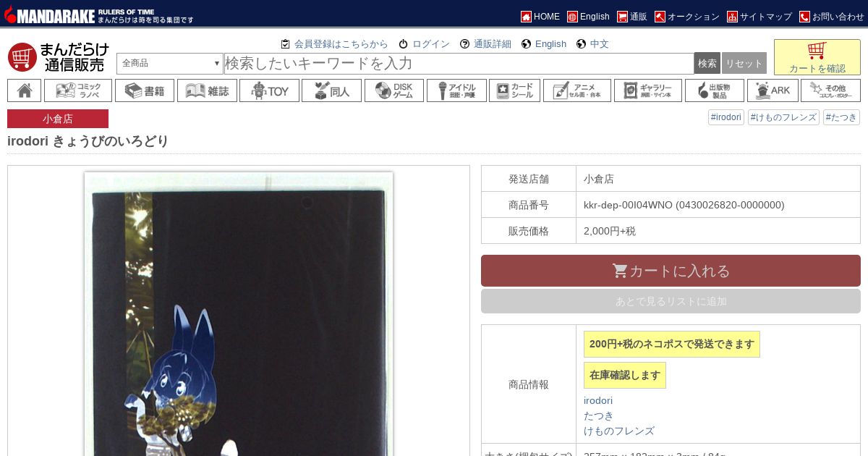Click the home icon category button
868x456 pixels.
pos(24,90)
